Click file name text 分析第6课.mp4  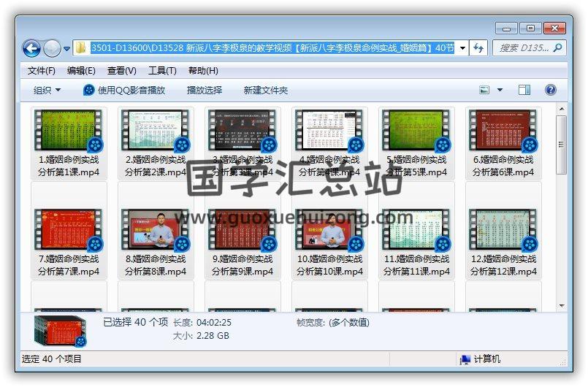click(503, 172)
